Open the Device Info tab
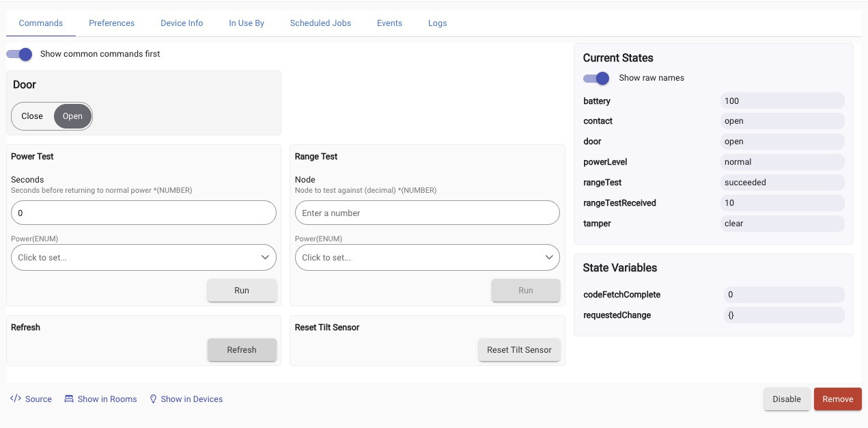 [182, 23]
